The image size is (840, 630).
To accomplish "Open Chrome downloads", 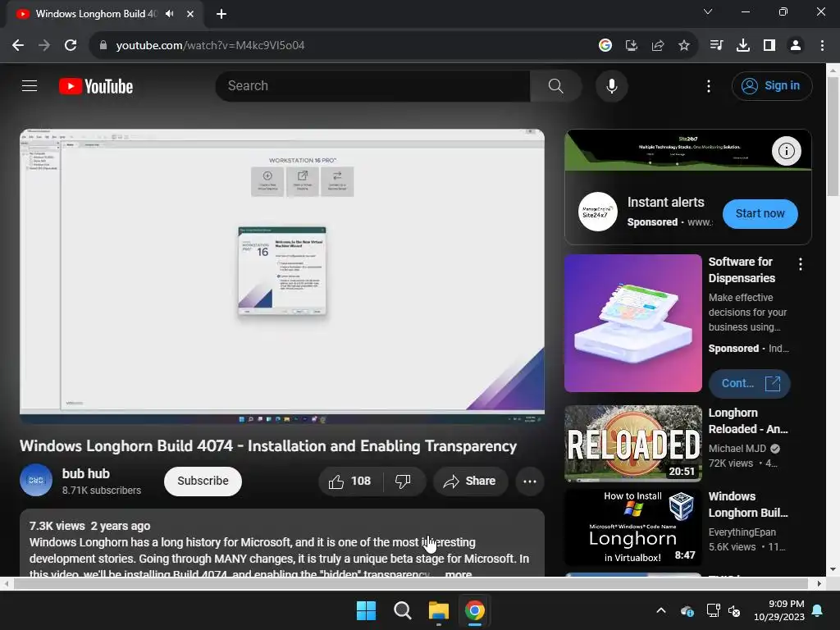I will (742, 45).
